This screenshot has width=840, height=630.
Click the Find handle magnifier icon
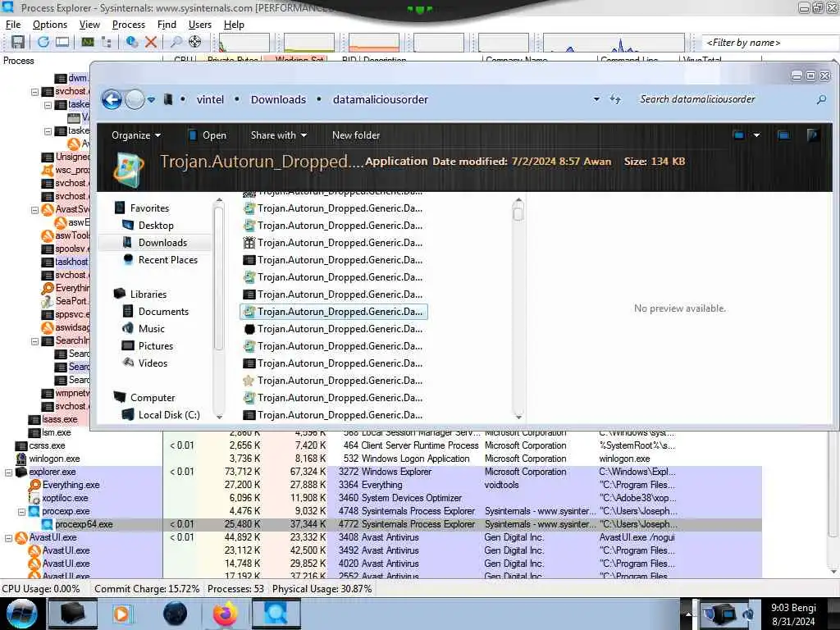click(176, 42)
